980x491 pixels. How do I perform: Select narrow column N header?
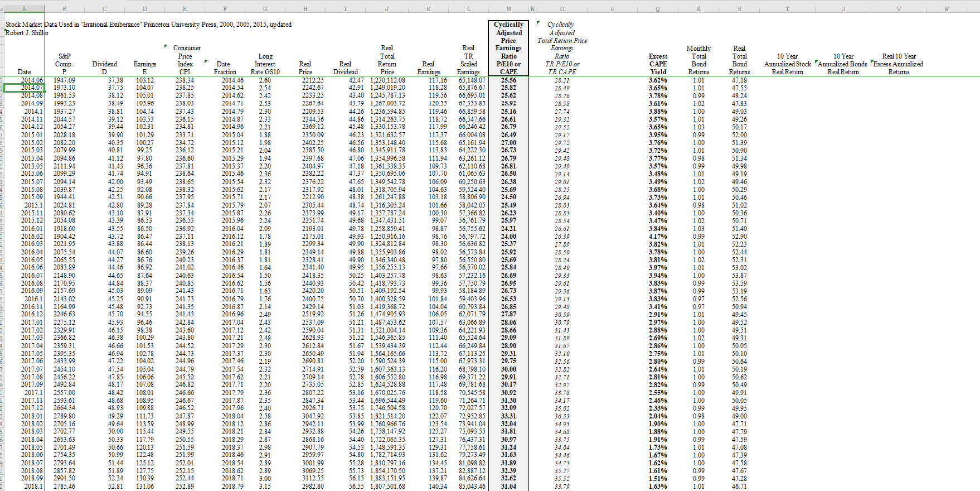point(532,8)
